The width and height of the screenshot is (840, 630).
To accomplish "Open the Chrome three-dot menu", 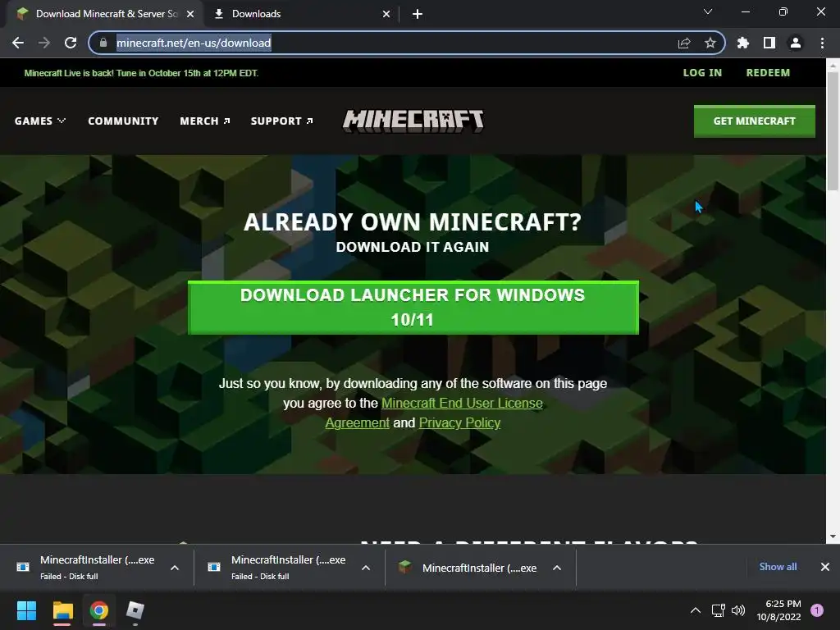I will [x=822, y=43].
